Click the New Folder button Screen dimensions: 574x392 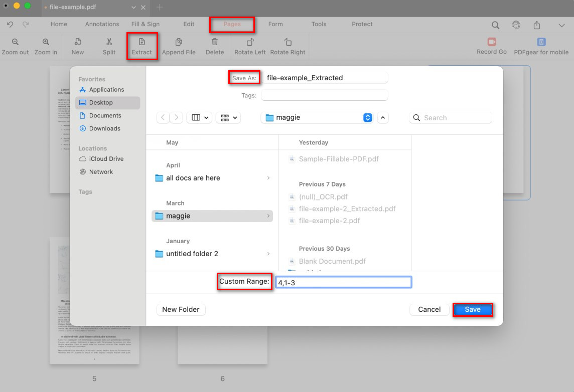point(181,309)
